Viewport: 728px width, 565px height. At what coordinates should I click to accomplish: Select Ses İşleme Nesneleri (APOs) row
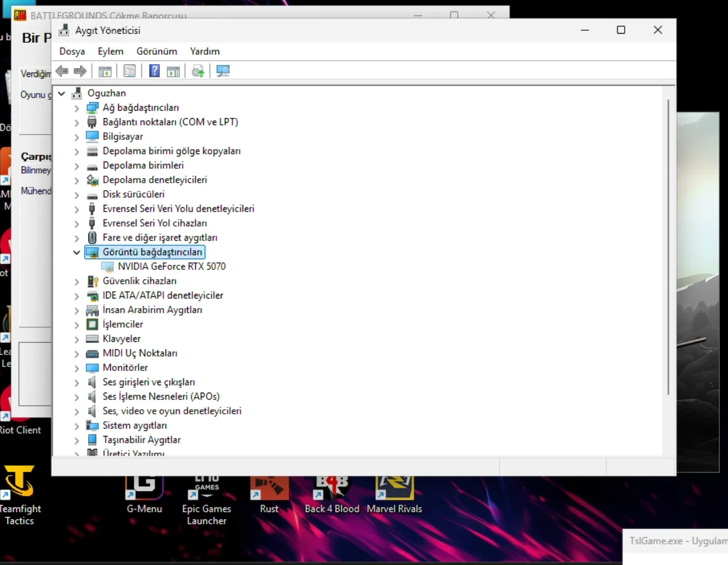tap(161, 397)
